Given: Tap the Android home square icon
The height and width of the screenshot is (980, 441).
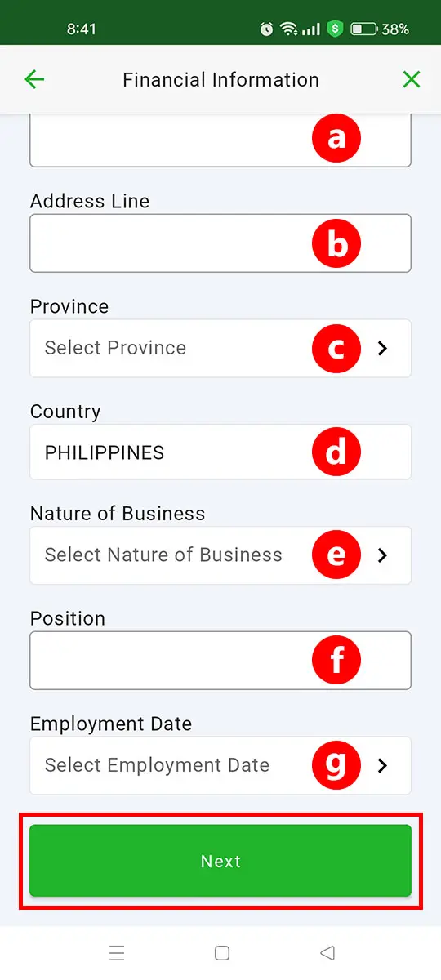Looking at the screenshot, I should click(x=221, y=953).
